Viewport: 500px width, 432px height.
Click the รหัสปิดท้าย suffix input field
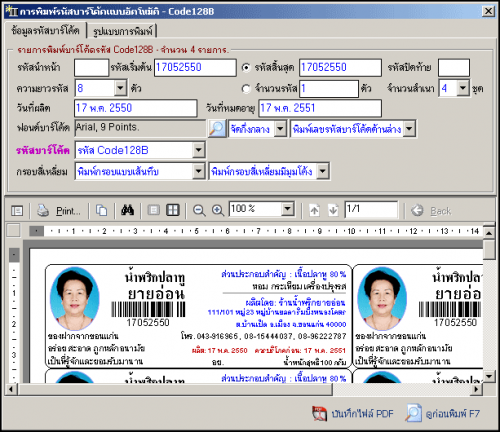coord(454,68)
